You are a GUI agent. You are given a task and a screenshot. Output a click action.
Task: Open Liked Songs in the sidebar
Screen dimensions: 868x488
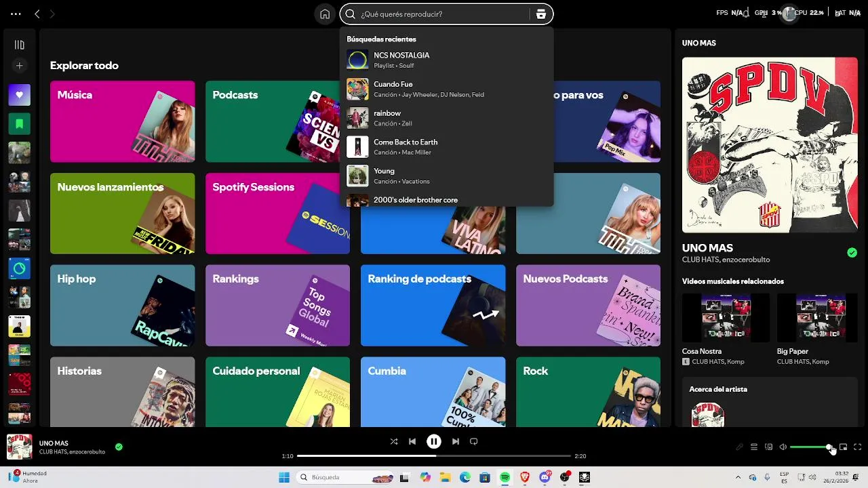coord(19,95)
